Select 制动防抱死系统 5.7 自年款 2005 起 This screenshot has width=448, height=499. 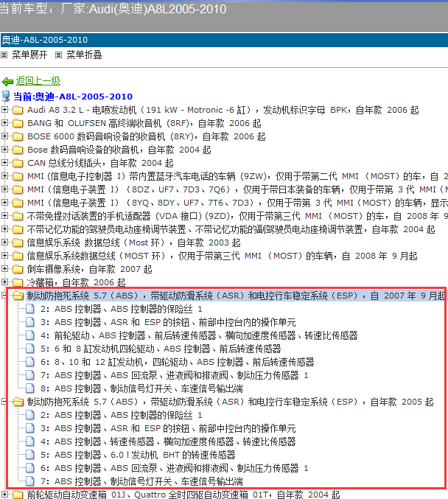coord(230,402)
